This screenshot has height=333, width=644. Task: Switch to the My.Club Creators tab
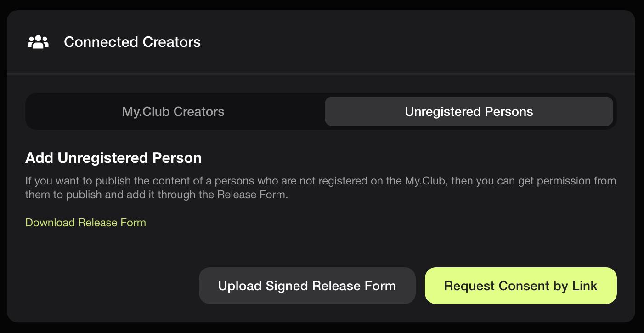pos(173,111)
